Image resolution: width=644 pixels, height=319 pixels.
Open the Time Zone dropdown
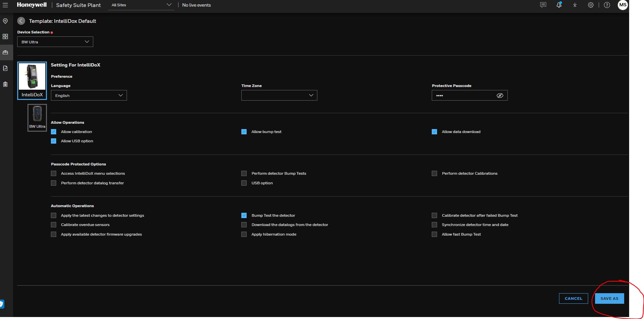[279, 95]
